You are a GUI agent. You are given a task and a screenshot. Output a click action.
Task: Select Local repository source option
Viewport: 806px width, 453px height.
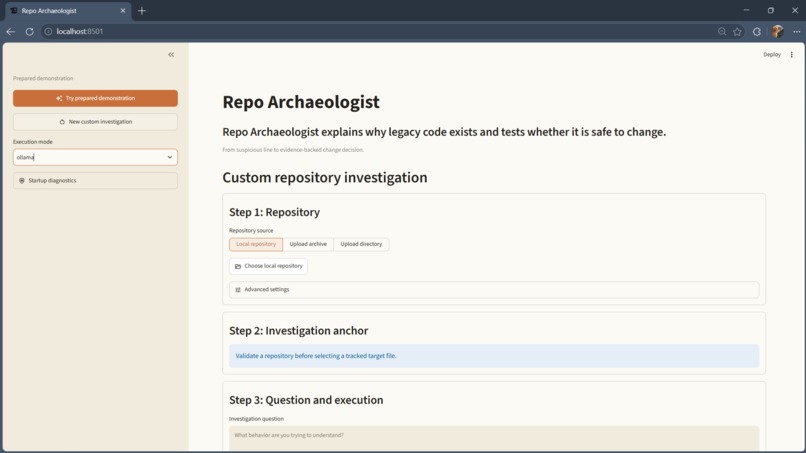point(256,244)
